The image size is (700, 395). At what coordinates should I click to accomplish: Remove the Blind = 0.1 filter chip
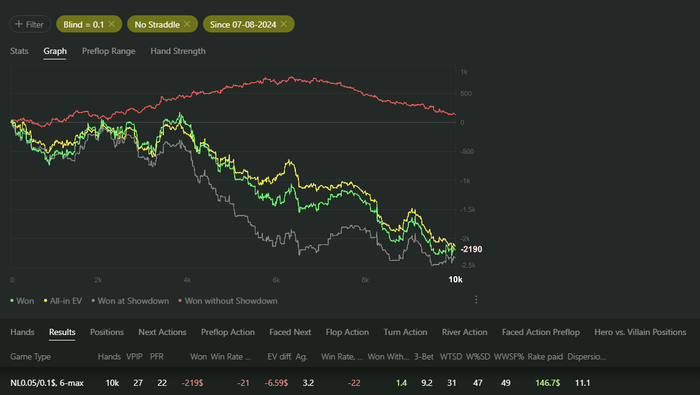click(x=112, y=24)
